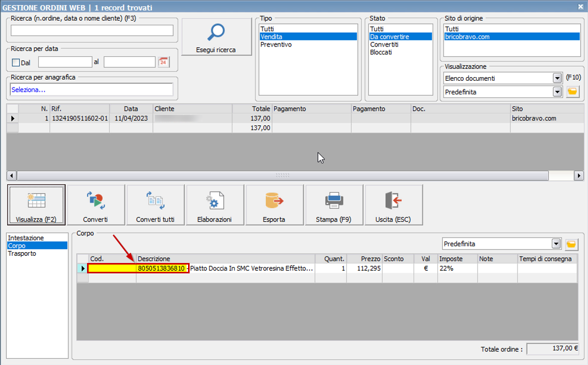Select order row 1324190511602-01
Viewport: 588px width, 365px height.
295,119
